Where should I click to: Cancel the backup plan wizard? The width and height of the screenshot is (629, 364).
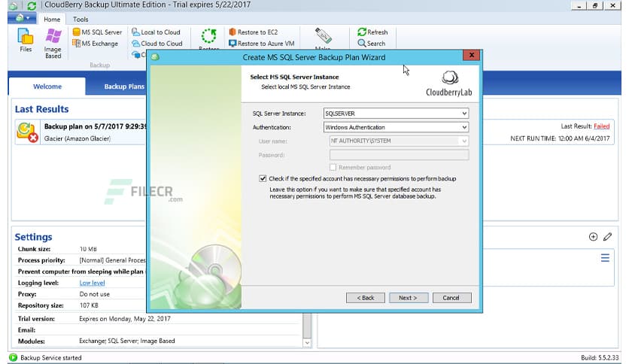pos(451,298)
